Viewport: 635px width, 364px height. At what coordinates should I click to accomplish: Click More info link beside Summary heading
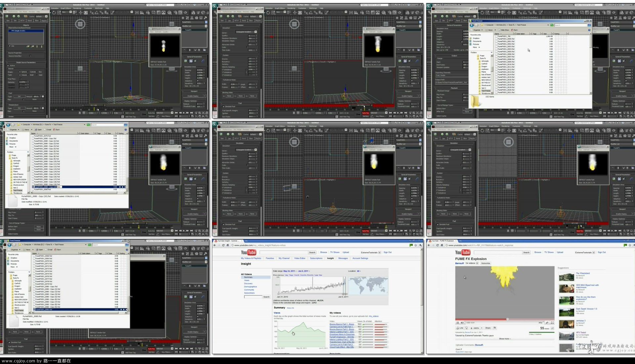pyautogui.click(x=290, y=308)
